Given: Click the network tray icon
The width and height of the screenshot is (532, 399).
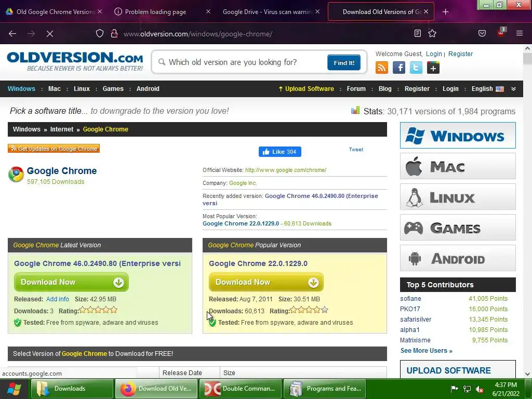Looking at the screenshot, I should tap(467, 389).
